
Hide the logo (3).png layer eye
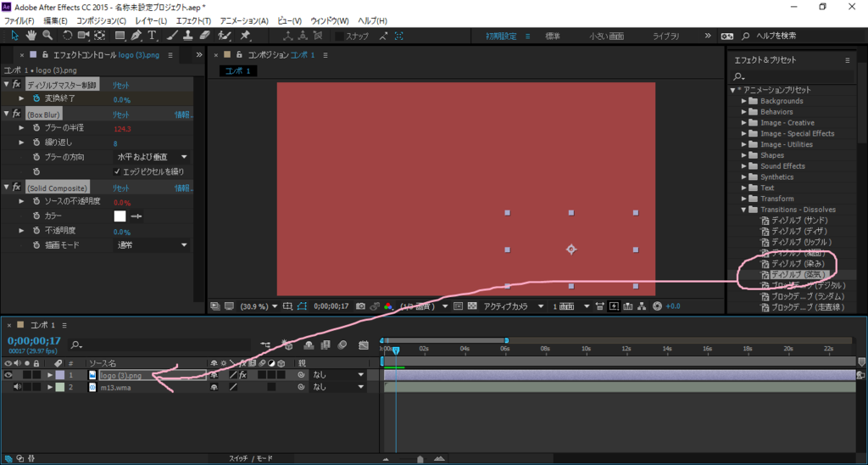[8, 375]
